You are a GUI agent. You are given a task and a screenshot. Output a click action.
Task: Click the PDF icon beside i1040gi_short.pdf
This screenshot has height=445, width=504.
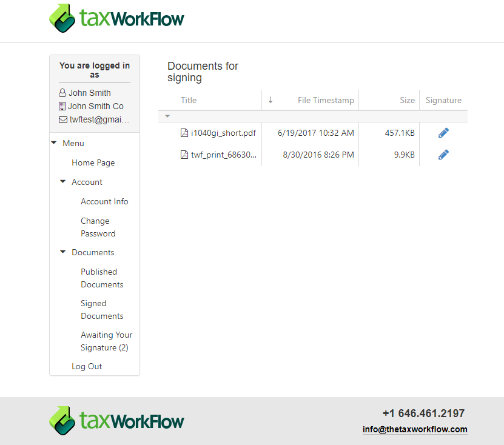point(184,133)
